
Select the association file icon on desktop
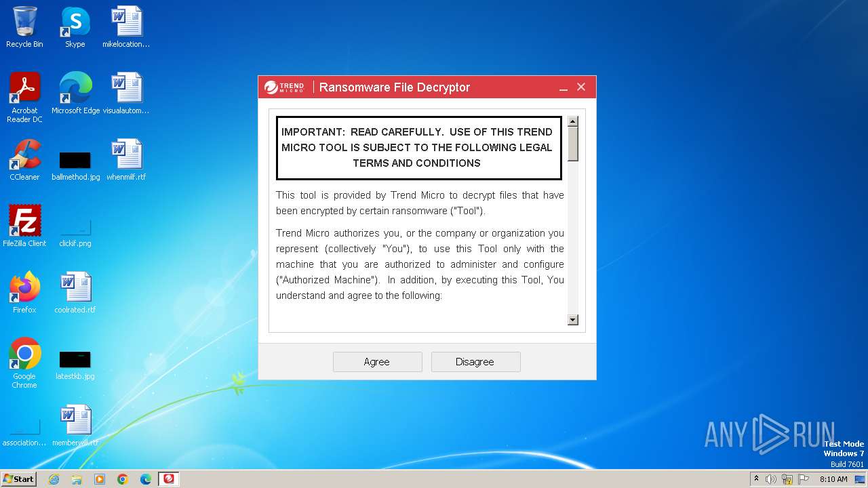24,432
